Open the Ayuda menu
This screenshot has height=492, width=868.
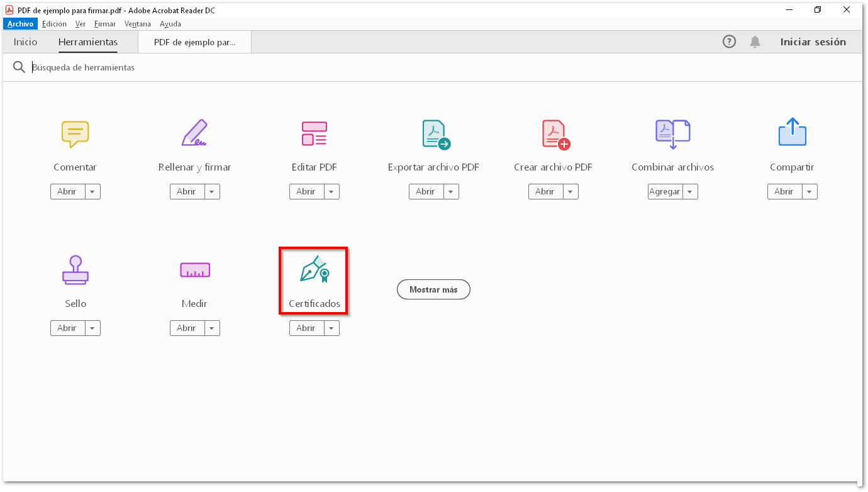pos(170,24)
